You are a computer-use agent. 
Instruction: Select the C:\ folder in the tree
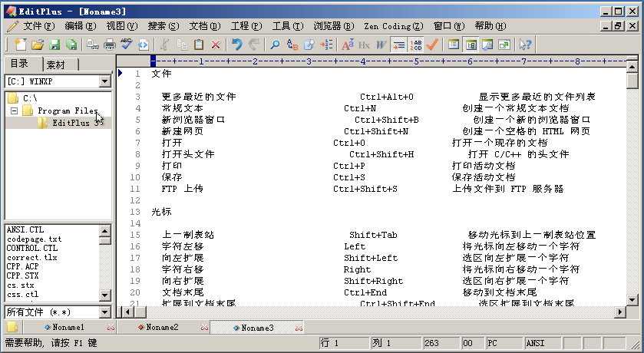click(30, 98)
